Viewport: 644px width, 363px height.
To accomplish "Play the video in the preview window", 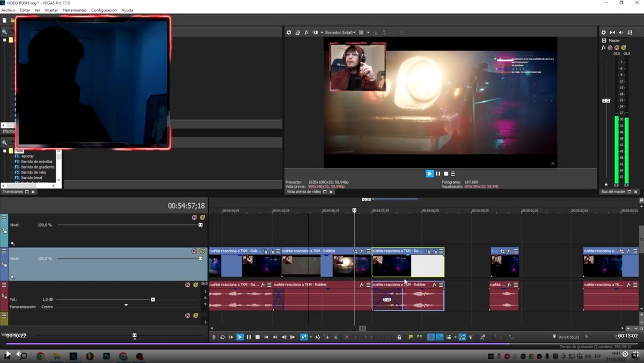I will pyautogui.click(x=429, y=173).
